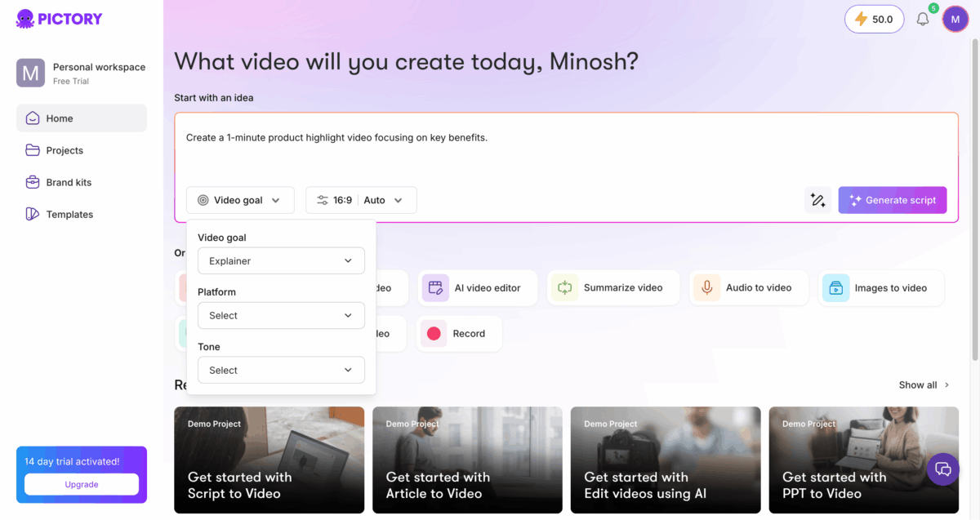This screenshot has width=980, height=520.
Task: Click the Projects folder icon
Action: click(33, 150)
